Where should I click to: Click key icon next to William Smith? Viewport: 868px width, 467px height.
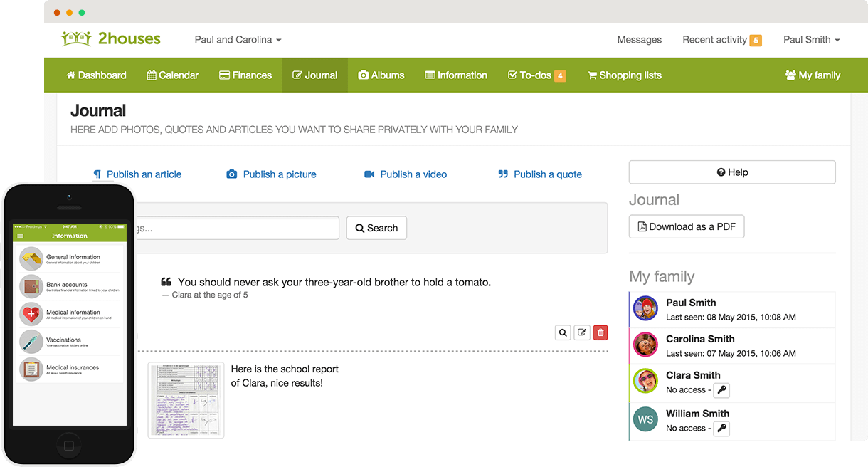click(721, 429)
